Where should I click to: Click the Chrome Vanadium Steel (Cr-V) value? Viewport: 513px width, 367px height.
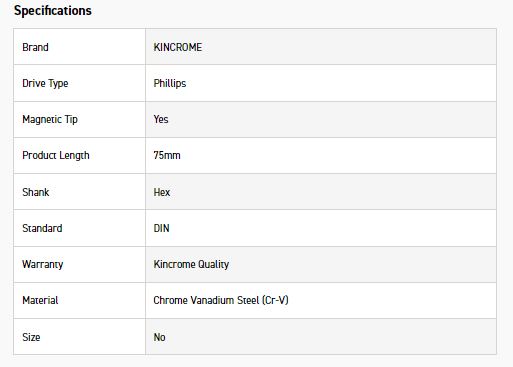[221, 301]
